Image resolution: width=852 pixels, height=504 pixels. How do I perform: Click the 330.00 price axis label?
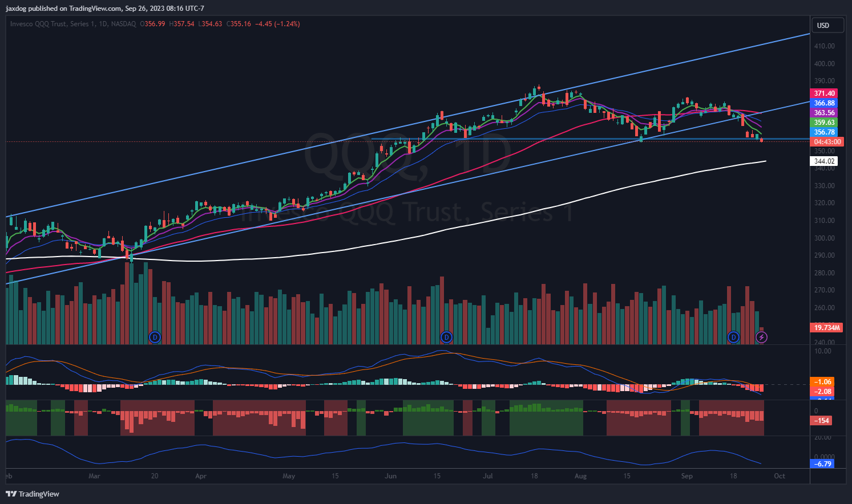click(x=824, y=185)
